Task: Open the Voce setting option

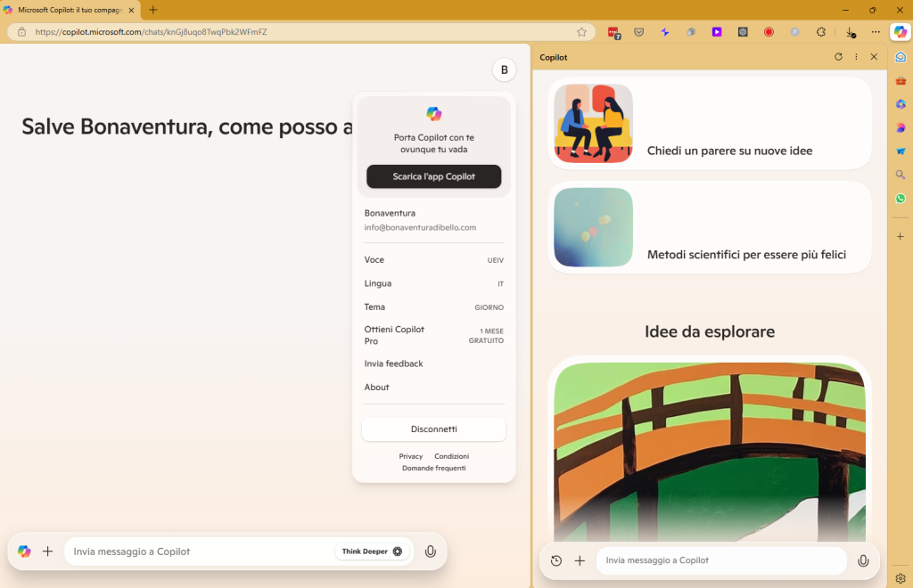Action: pyautogui.click(x=433, y=260)
